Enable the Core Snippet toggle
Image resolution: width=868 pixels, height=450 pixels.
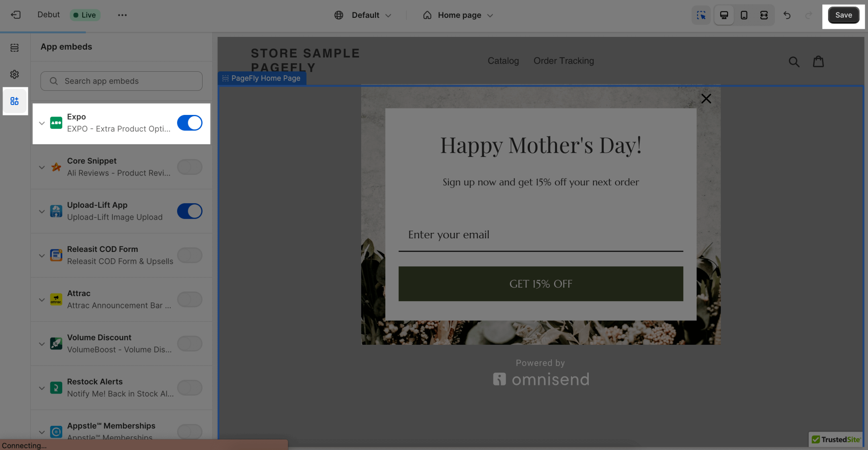pos(189,167)
